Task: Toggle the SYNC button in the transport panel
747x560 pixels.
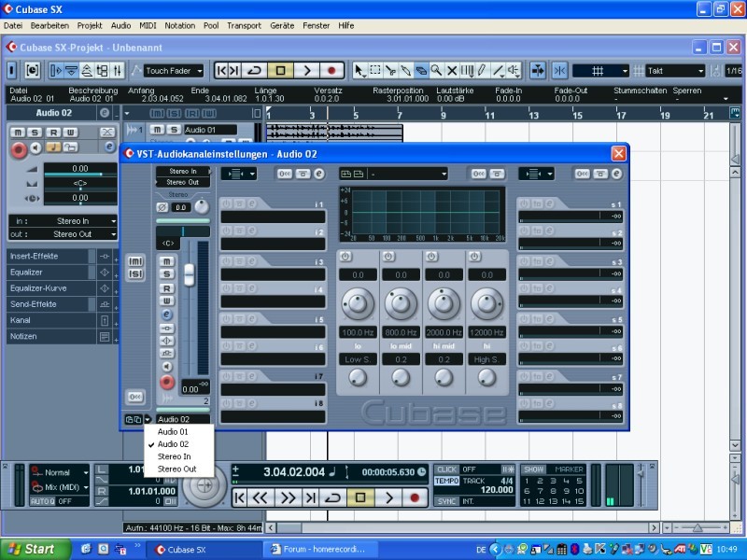Action: tap(446, 501)
